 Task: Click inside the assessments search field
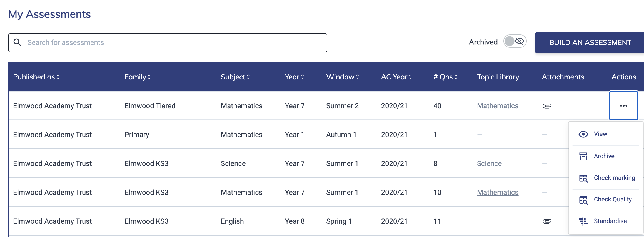(167, 42)
